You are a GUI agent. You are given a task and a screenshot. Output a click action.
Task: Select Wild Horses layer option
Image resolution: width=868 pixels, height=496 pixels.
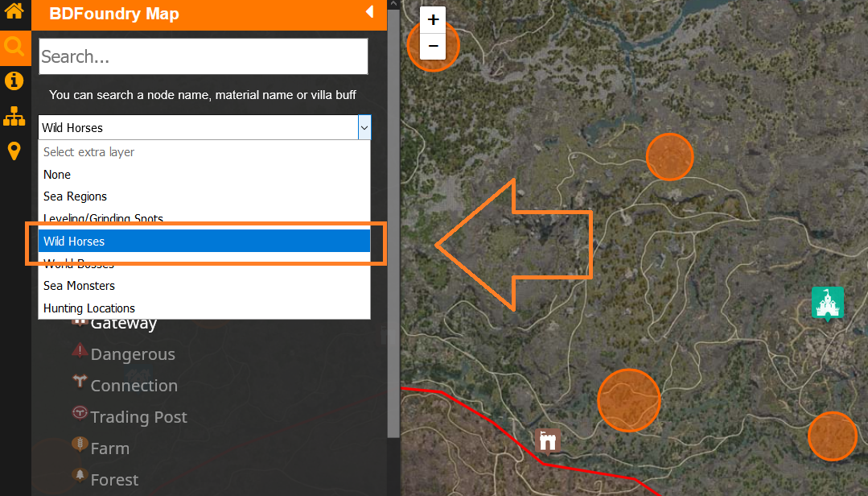point(204,241)
